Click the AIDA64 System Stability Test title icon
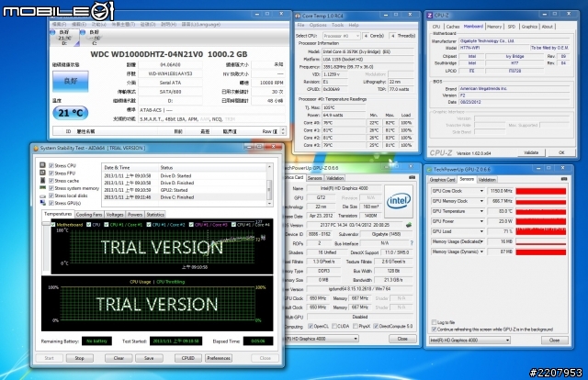 [x=36, y=148]
